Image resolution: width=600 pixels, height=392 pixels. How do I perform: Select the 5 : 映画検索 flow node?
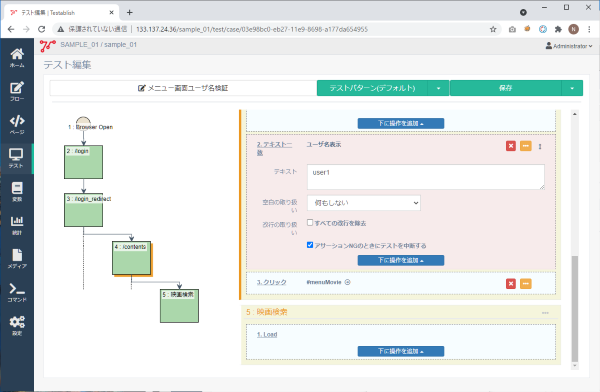(x=179, y=306)
